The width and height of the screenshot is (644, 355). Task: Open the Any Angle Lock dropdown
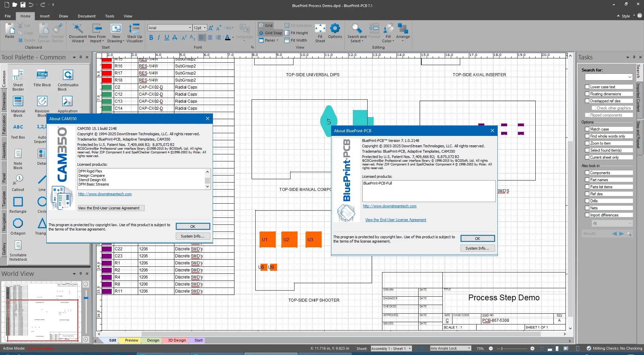(469, 348)
